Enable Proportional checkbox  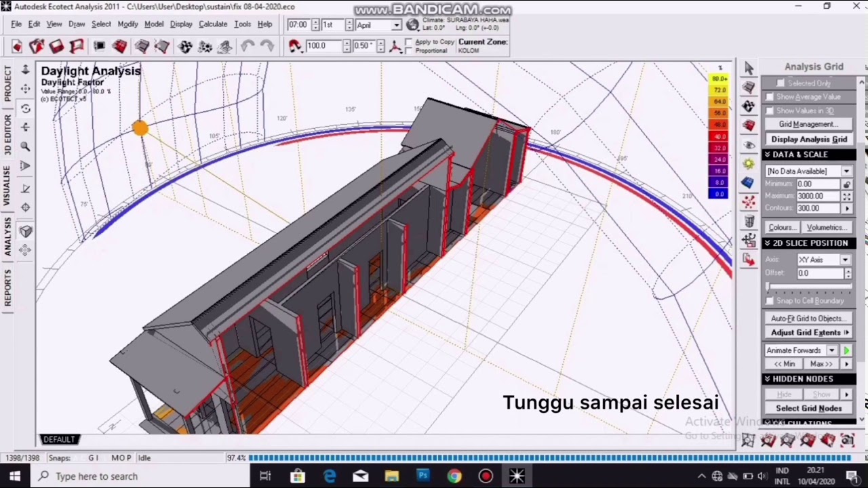click(408, 50)
